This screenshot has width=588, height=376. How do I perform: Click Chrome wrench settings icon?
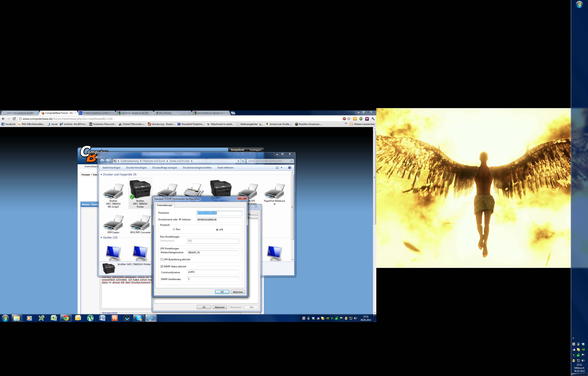[373, 119]
